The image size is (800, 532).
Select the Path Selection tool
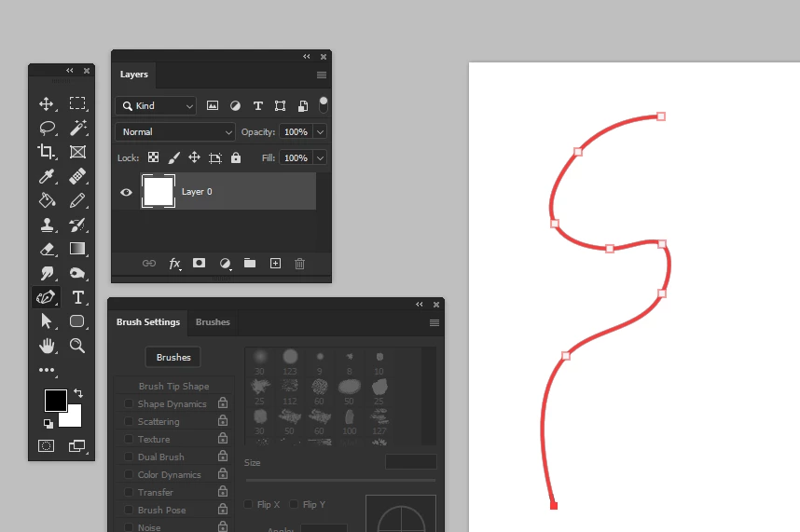coord(47,321)
